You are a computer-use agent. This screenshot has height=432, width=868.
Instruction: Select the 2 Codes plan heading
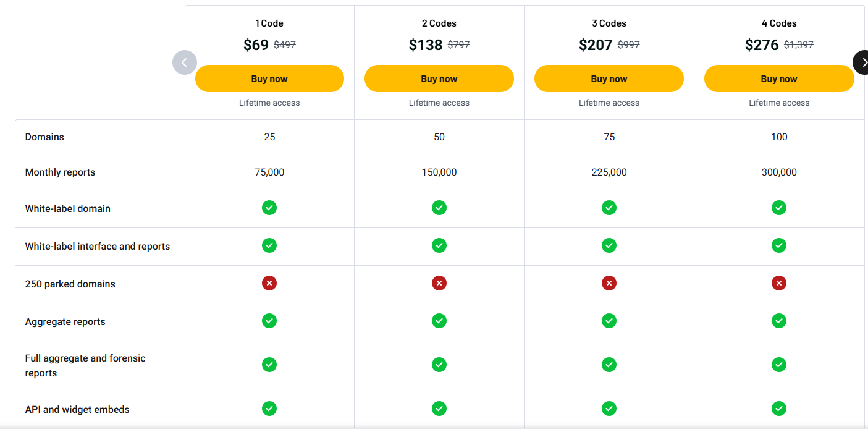pos(439,23)
